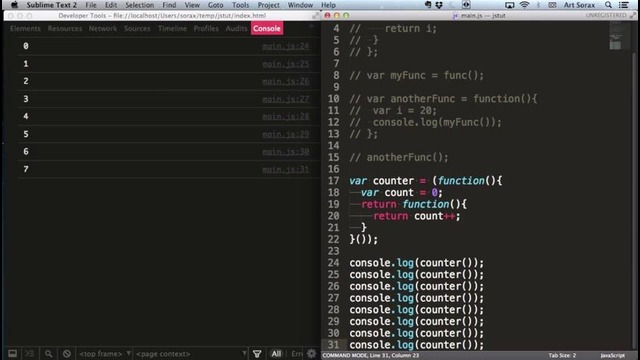Image resolution: width=640 pixels, height=360 pixels.
Task: Switch to the Audits tab
Action: click(x=236, y=28)
